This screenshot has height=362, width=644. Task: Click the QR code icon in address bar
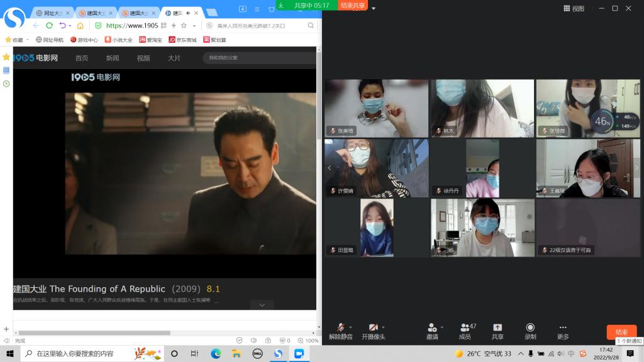[164, 25]
